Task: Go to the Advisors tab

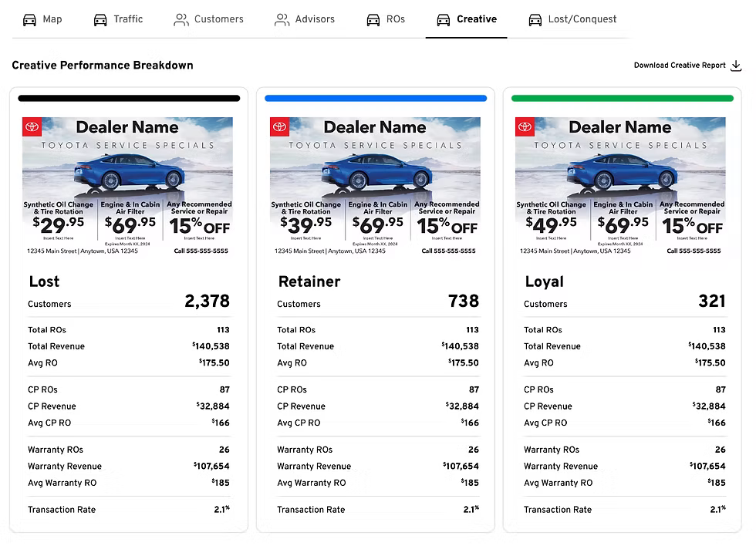Action: coord(305,19)
